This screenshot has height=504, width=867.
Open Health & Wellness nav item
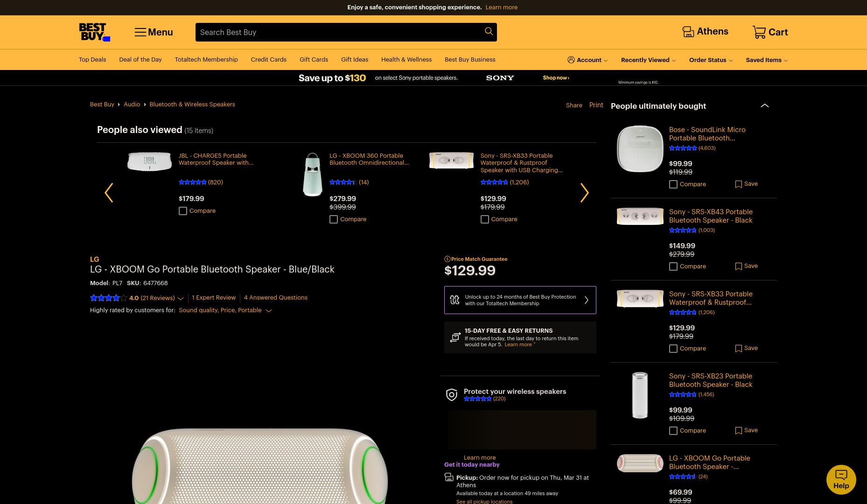pyautogui.click(x=406, y=59)
